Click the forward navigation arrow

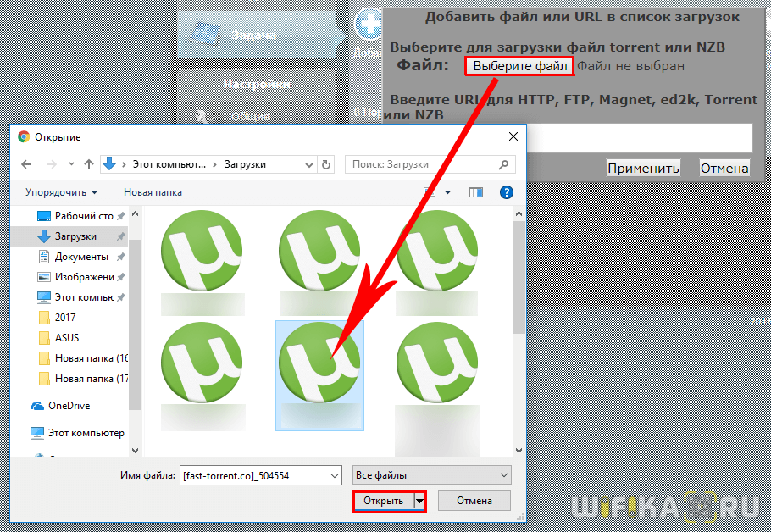(x=51, y=164)
